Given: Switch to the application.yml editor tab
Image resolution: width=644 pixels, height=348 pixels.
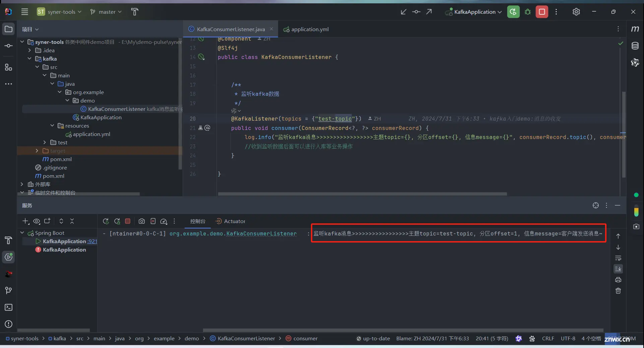Looking at the screenshot, I should pos(306,29).
